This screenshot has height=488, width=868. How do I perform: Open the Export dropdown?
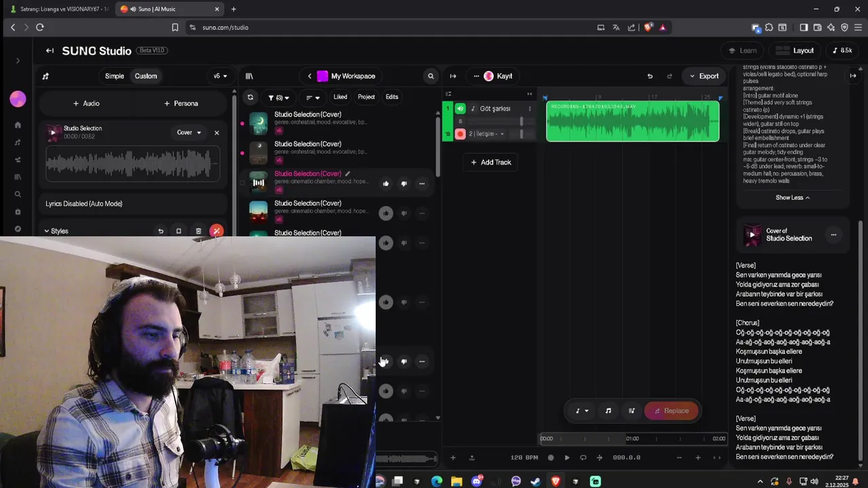tap(704, 76)
